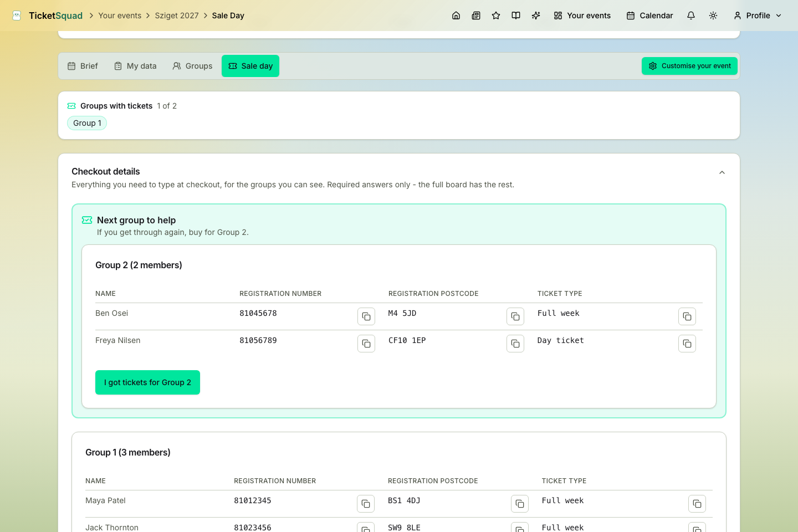This screenshot has height=532, width=798.
Task: Click the name Ben Osei
Action: pos(111,313)
